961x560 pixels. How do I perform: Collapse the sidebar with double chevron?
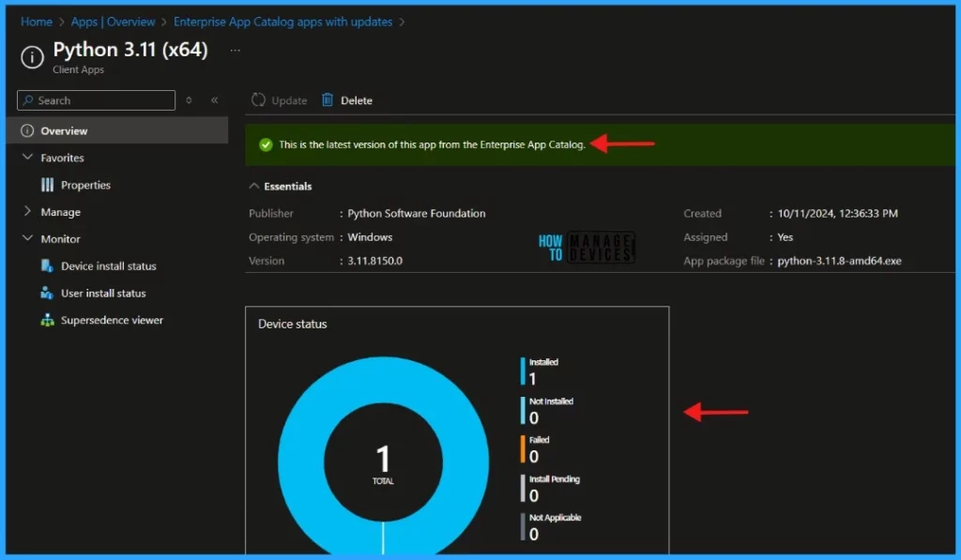tap(215, 99)
